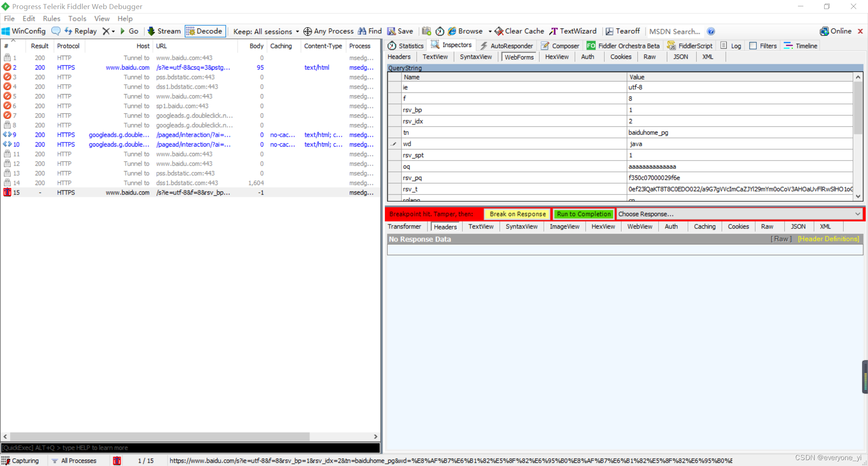
Task: Open the FiddlerScript tab
Action: [690, 46]
